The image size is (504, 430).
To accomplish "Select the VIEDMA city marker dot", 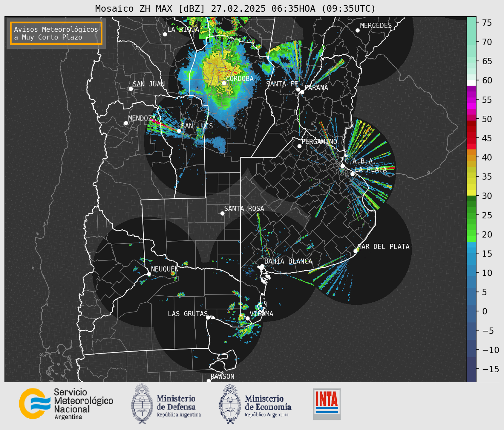I will pos(247,318).
